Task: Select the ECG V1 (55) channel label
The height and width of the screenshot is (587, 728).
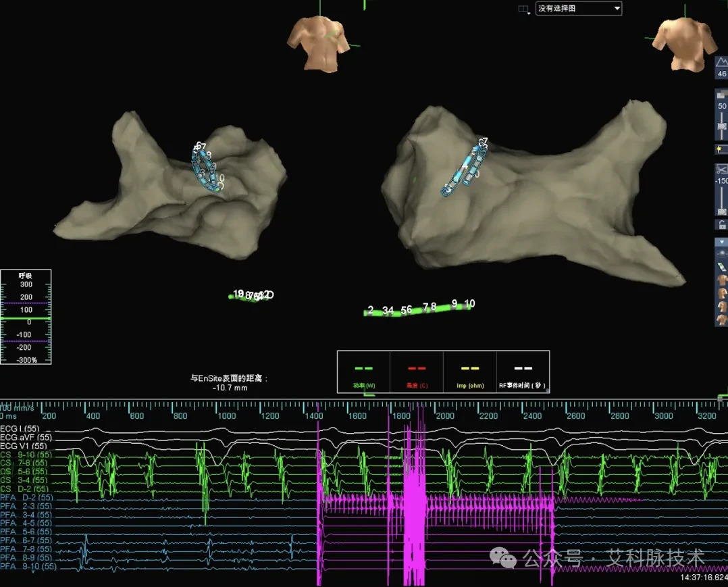Action: pos(23,446)
